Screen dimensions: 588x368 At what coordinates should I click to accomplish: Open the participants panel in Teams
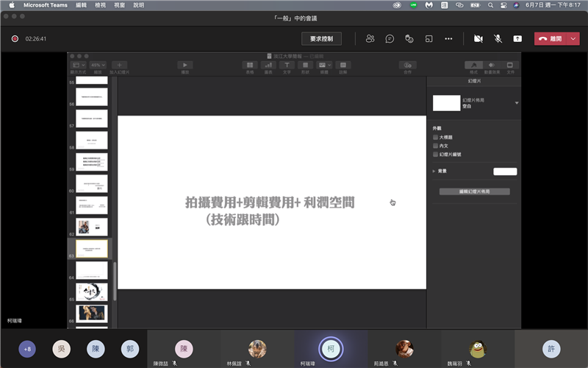(x=370, y=38)
